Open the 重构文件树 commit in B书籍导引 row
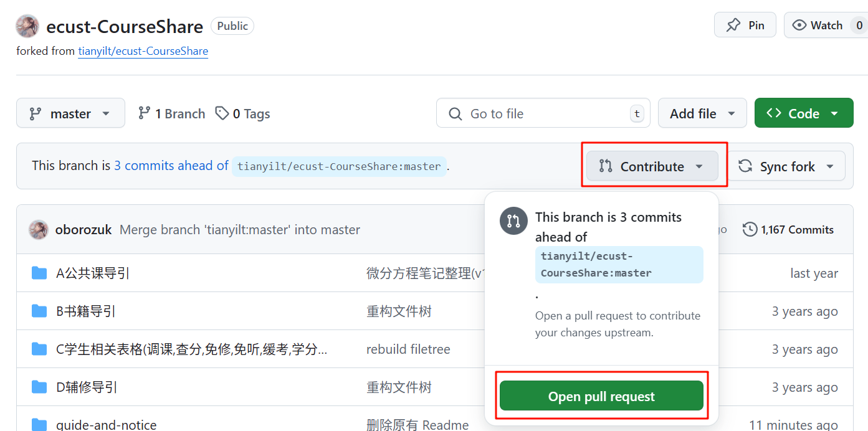 pos(399,311)
